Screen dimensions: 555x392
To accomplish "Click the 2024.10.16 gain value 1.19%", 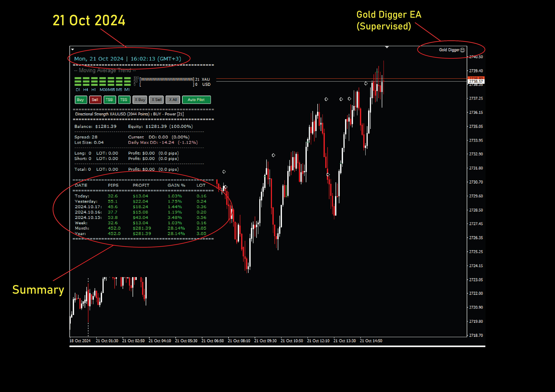I will tap(175, 212).
